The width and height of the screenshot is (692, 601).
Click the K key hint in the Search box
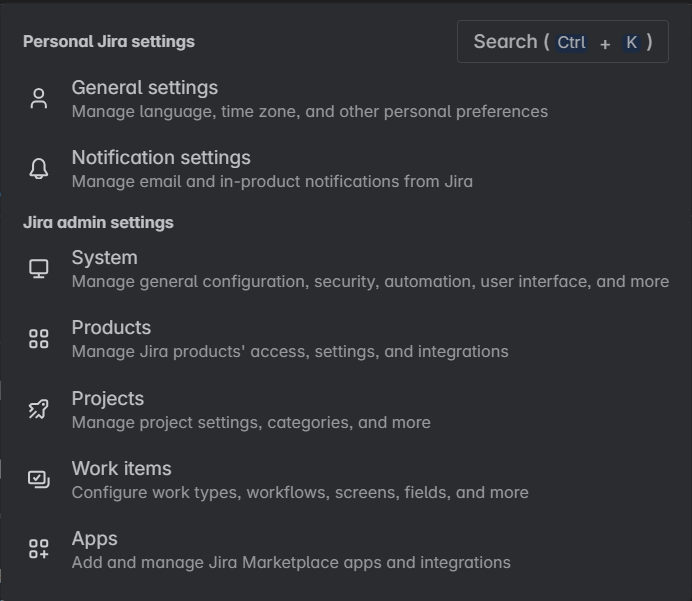coord(631,43)
